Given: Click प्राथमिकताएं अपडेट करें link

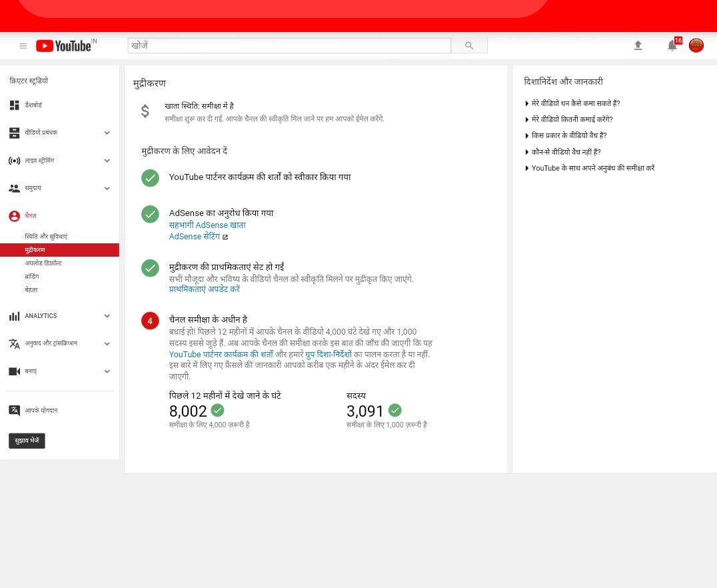Looking at the screenshot, I should pyautogui.click(x=205, y=289).
